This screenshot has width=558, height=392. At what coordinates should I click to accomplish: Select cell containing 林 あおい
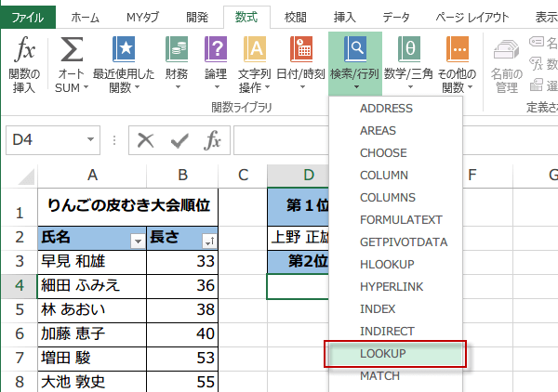(92, 310)
